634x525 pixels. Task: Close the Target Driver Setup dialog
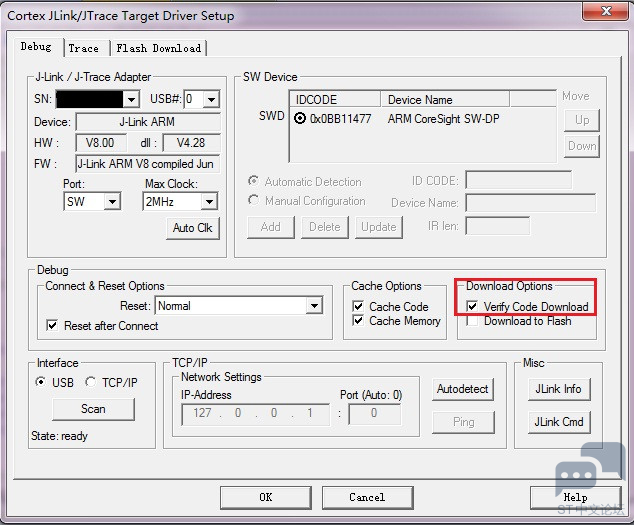pyautogui.click(x=607, y=15)
